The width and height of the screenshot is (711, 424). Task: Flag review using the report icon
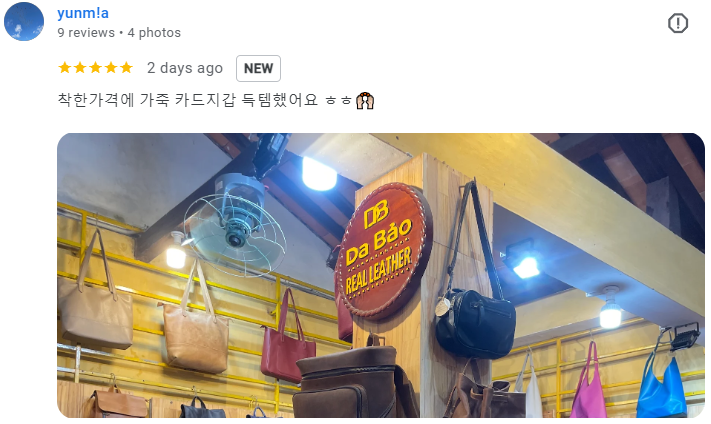pyautogui.click(x=677, y=23)
